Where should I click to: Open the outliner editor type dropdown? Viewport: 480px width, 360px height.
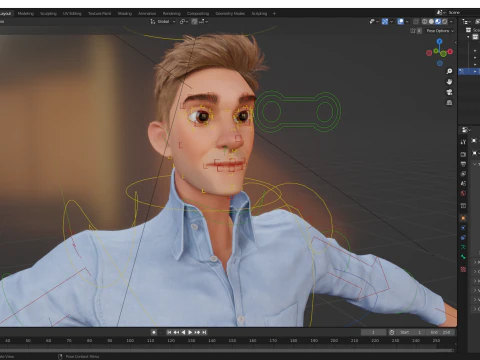pyautogui.click(x=466, y=22)
